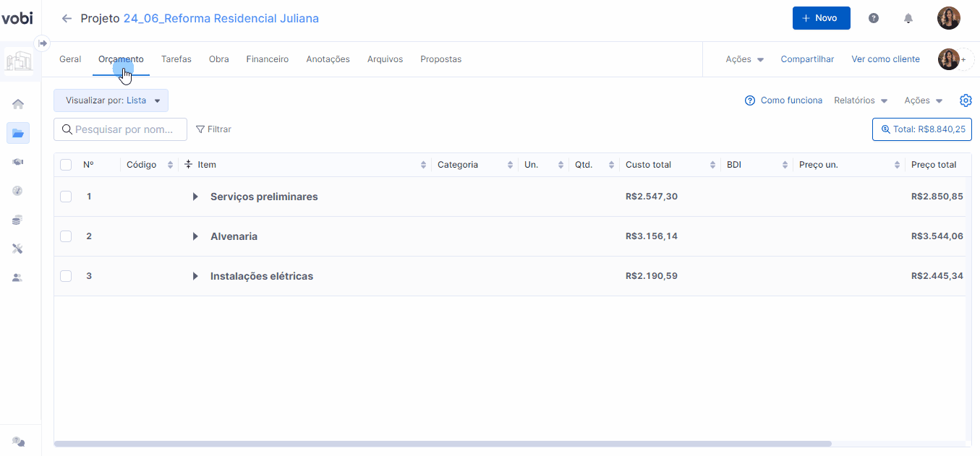
Task: Sort by BDI column arrows
Action: click(785, 165)
